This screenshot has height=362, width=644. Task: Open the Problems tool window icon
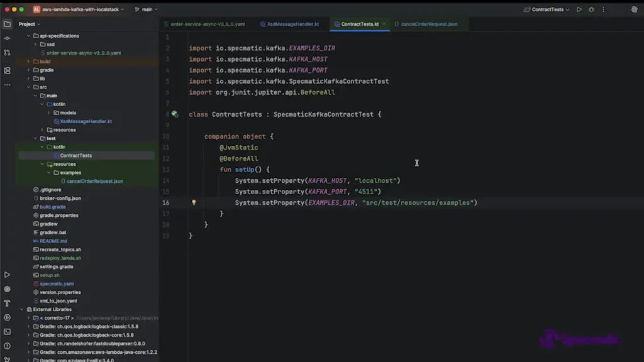(x=7, y=346)
